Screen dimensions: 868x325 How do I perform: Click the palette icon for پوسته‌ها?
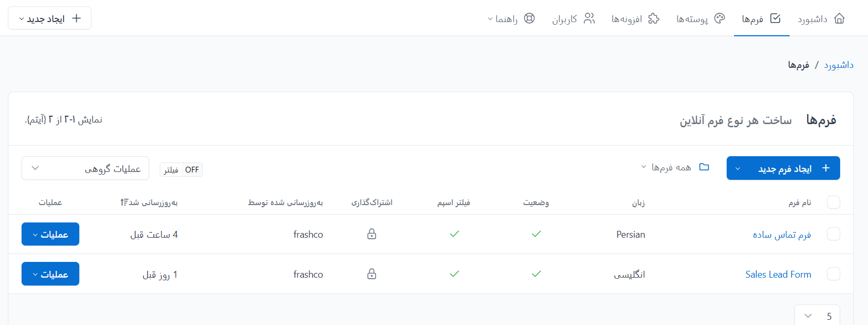click(719, 18)
